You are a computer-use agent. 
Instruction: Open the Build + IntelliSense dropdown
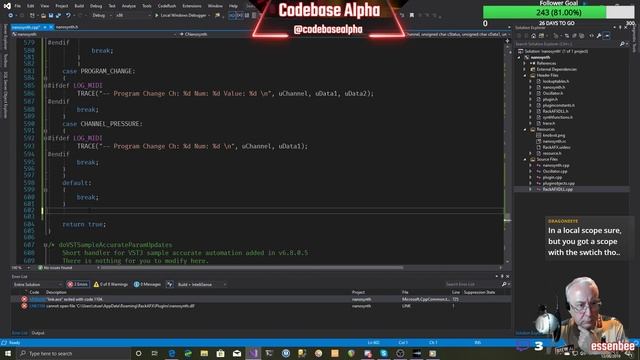point(201,284)
